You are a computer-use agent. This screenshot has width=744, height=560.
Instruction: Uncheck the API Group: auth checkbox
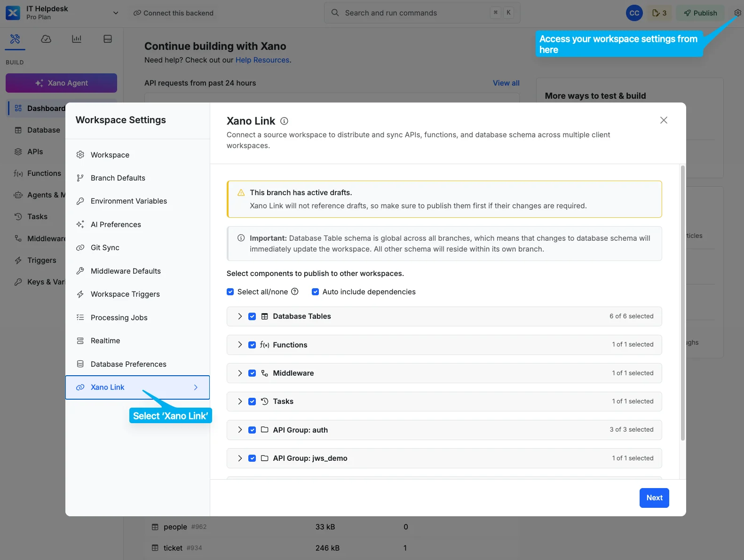point(252,430)
